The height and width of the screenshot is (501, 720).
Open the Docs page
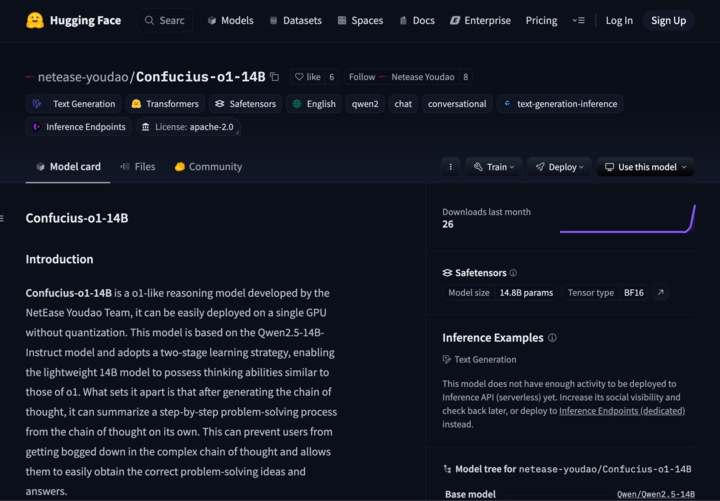click(x=417, y=20)
